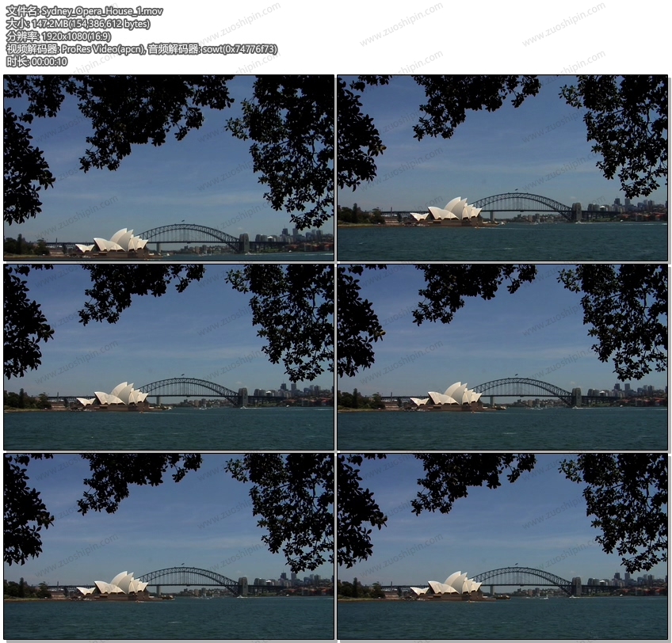Screen dimensions: 672x643
Task: Choose the middle-right video frame thumbnail
Action: 502,357
